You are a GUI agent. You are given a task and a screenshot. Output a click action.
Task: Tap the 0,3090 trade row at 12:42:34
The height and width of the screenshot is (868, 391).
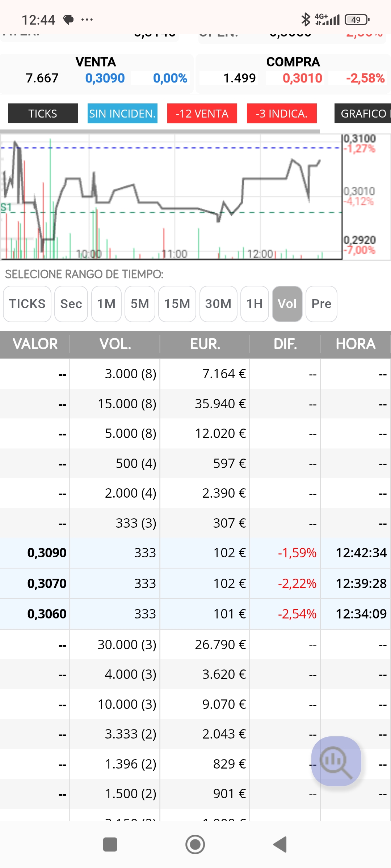pyautogui.click(x=195, y=553)
